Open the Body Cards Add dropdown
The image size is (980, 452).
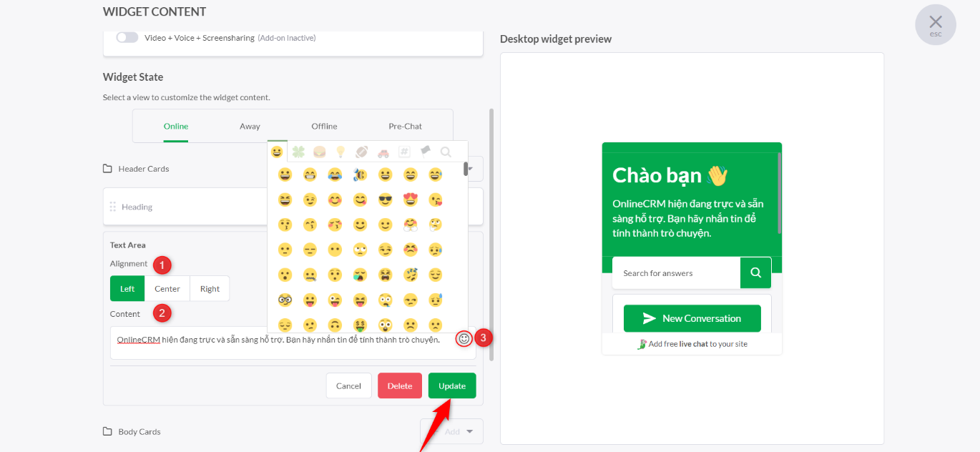(451, 431)
